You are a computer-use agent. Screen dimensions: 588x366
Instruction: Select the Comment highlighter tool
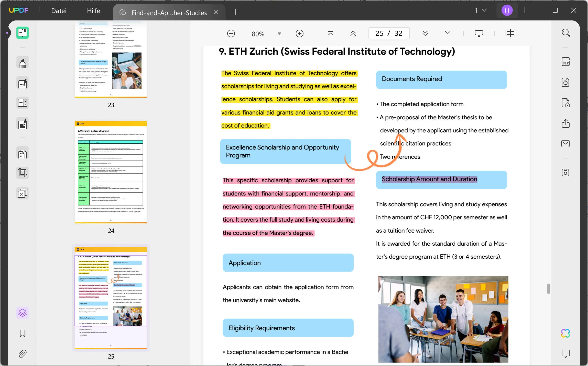tap(23, 63)
